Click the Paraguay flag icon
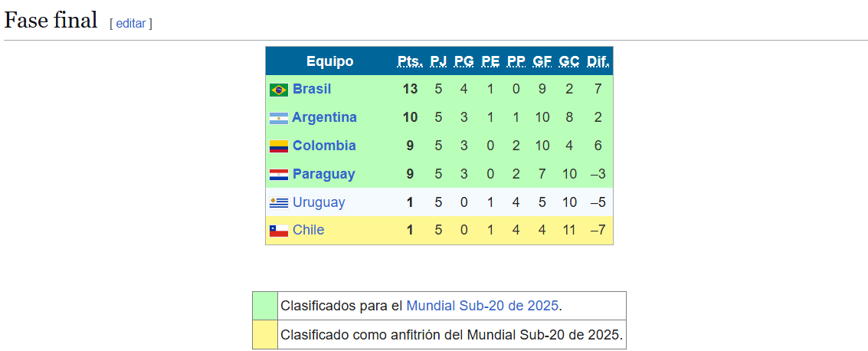The height and width of the screenshot is (351, 868). pos(278,175)
